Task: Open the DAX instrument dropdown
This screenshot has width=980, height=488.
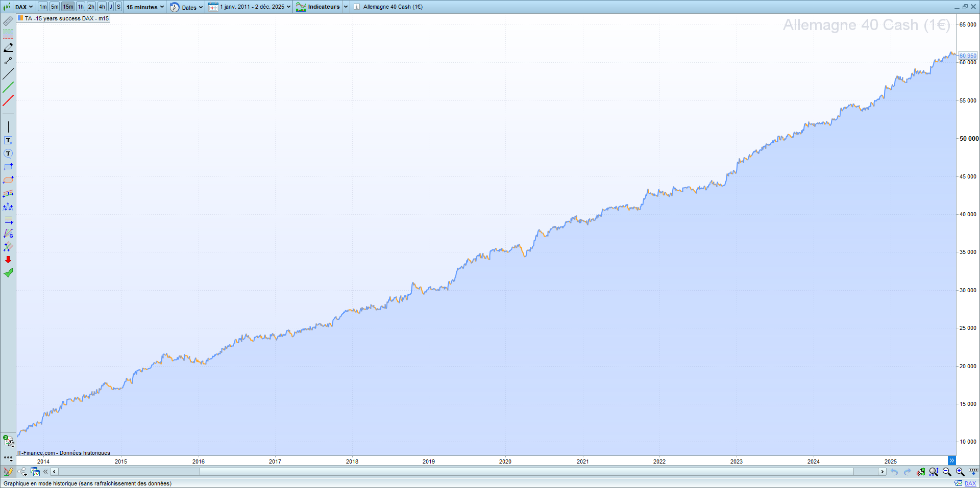Action: 23,7
